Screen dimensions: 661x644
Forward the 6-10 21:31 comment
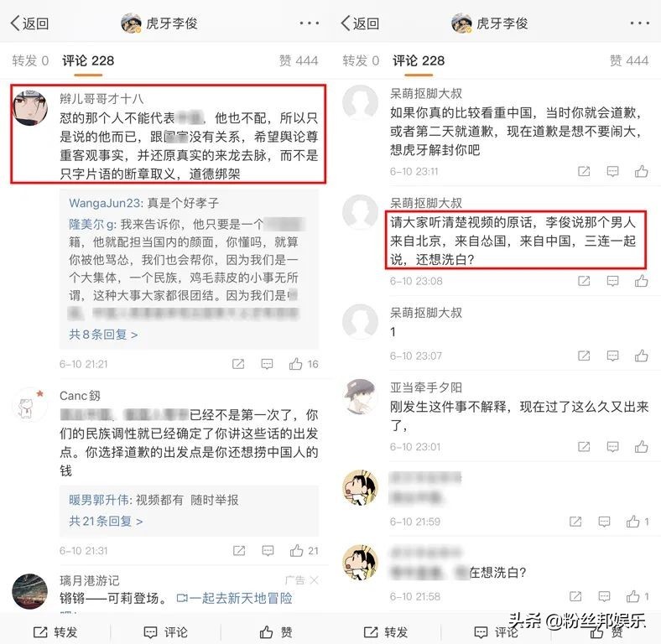coord(238,550)
